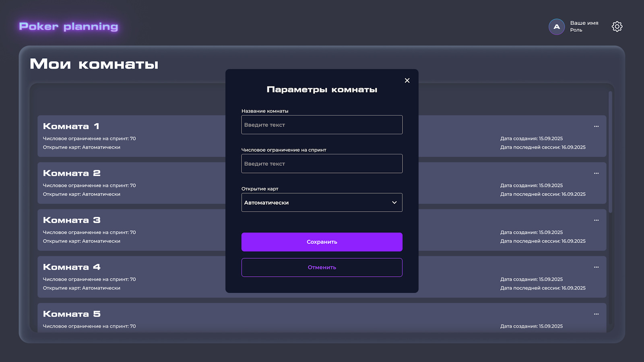Open three-dot menu for Комната 3
The height and width of the screenshot is (362, 644).
596,220
